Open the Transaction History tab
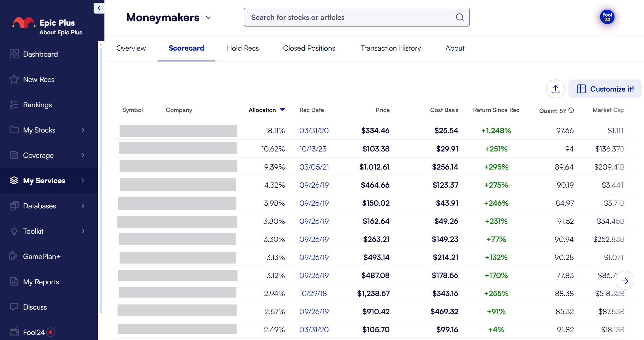Image resolution: width=644 pixels, height=340 pixels. (x=391, y=48)
